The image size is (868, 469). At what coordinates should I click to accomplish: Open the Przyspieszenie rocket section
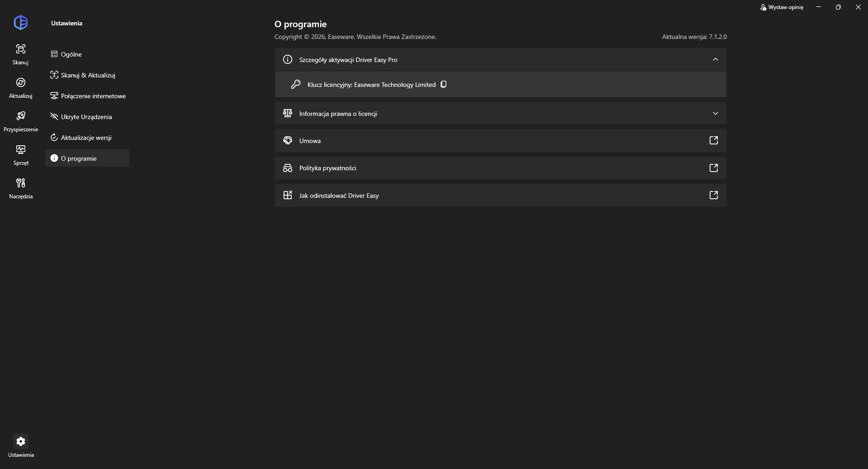pyautogui.click(x=20, y=121)
